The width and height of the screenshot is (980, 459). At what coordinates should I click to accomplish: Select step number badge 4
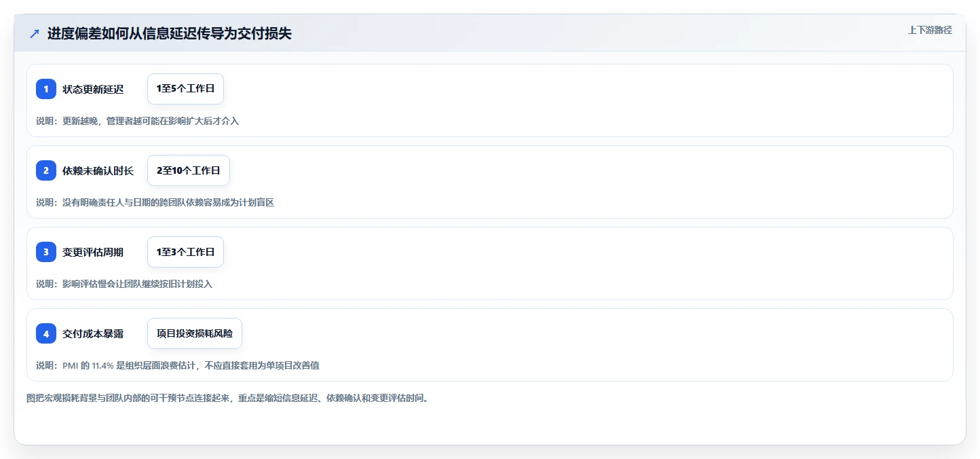(x=46, y=333)
